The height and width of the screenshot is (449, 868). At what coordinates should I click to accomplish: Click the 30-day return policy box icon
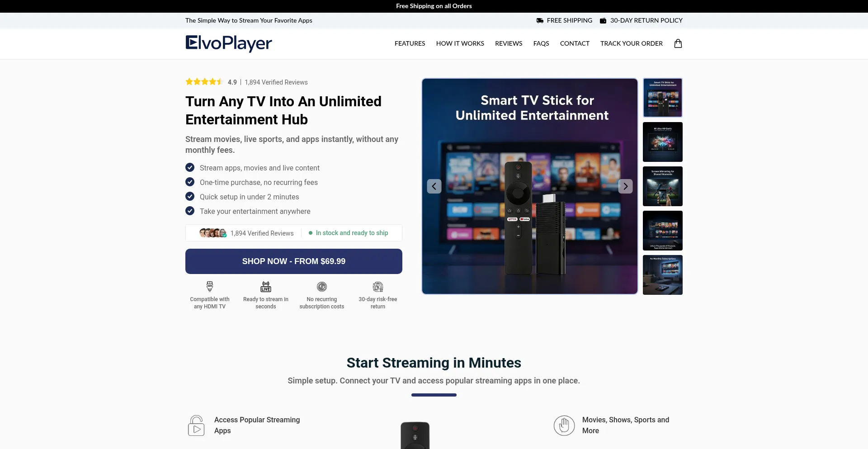[x=603, y=21]
